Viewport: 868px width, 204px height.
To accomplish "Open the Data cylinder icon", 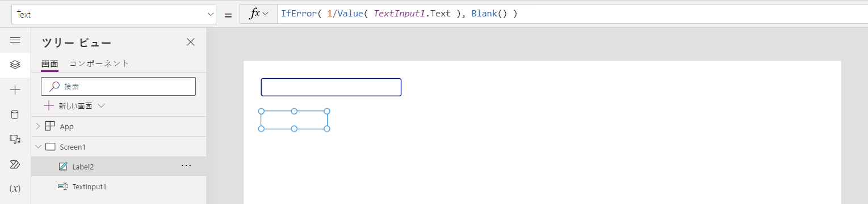I will tap(15, 114).
